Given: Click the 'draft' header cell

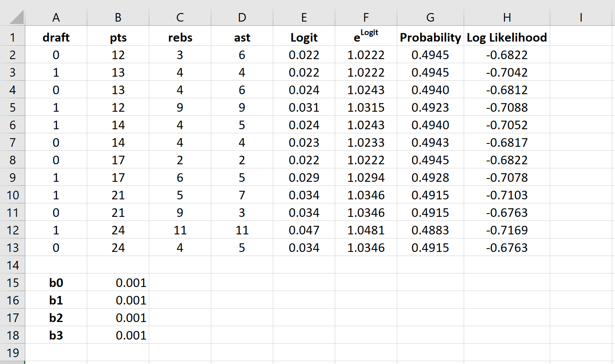Looking at the screenshot, I should [56, 38].
